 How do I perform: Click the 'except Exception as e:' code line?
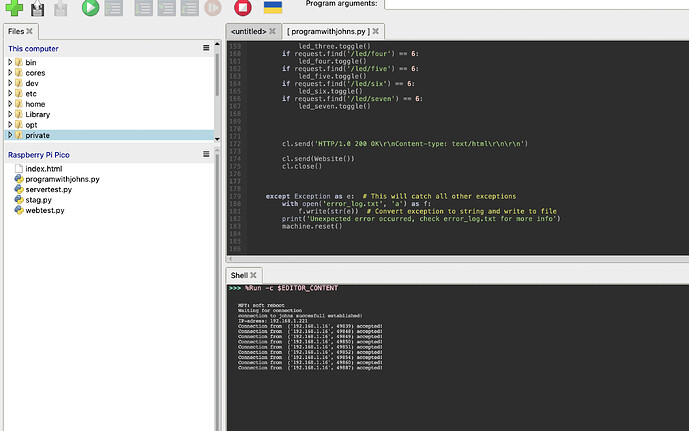310,196
